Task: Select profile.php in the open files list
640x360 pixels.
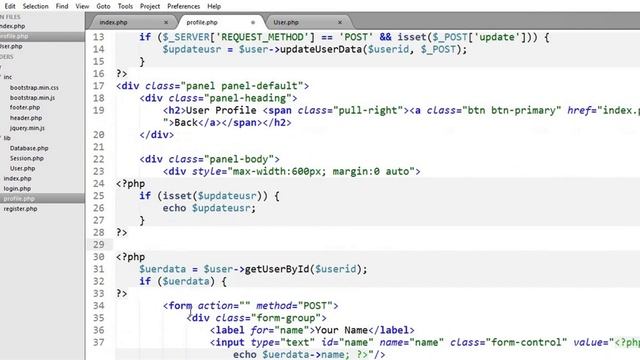Action: click(42, 36)
